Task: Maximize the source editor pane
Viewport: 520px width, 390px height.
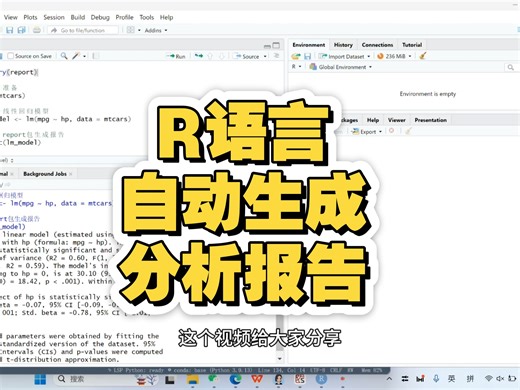Action: click(x=276, y=45)
